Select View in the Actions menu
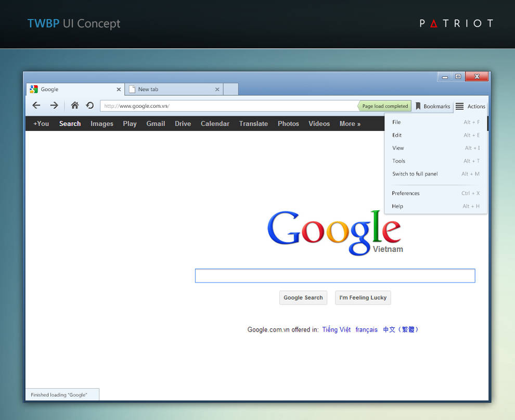Viewport: 515px width, 420px height. click(x=435, y=148)
